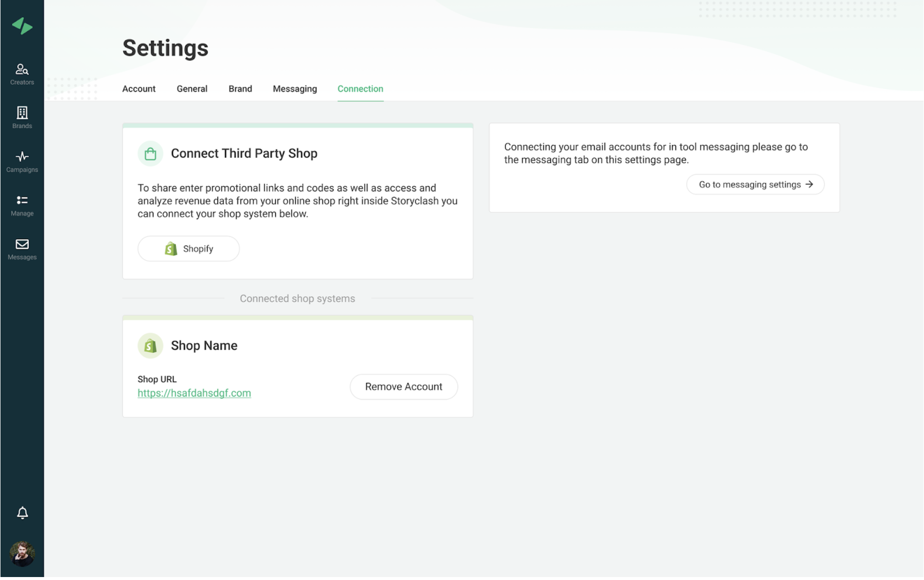
Task: Click the shopping bag icon on Connect card
Action: (150, 153)
